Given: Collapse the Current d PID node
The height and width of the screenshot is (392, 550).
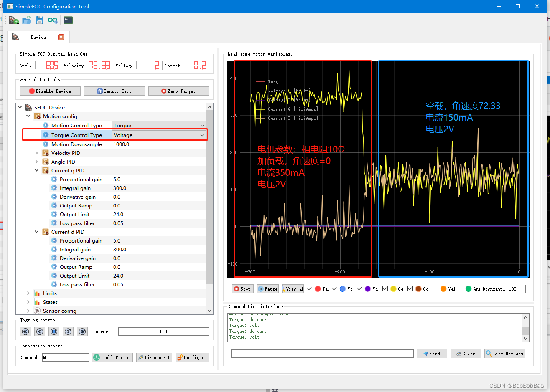Looking at the screenshot, I should [37, 232].
